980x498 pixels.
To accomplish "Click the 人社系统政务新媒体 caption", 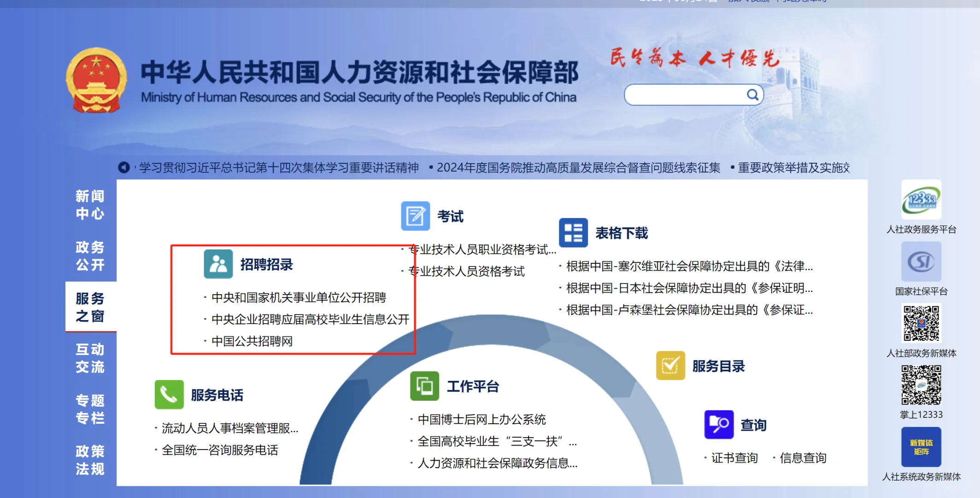I will click(x=921, y=477).
